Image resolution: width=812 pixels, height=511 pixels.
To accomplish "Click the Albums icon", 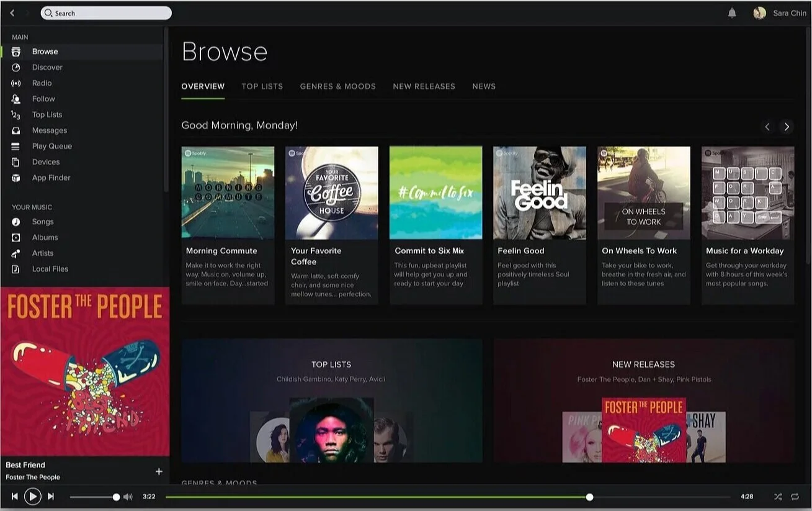I will tap(16, 238).
